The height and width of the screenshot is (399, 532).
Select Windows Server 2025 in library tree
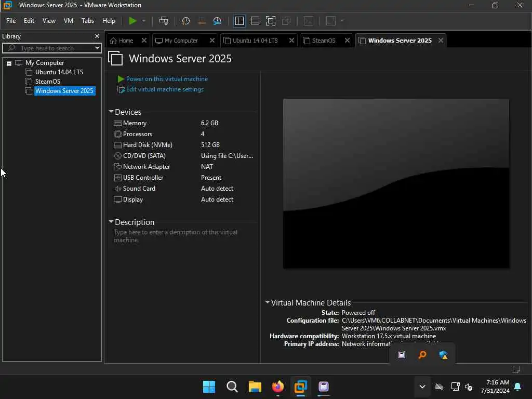[x=64, y=90]
